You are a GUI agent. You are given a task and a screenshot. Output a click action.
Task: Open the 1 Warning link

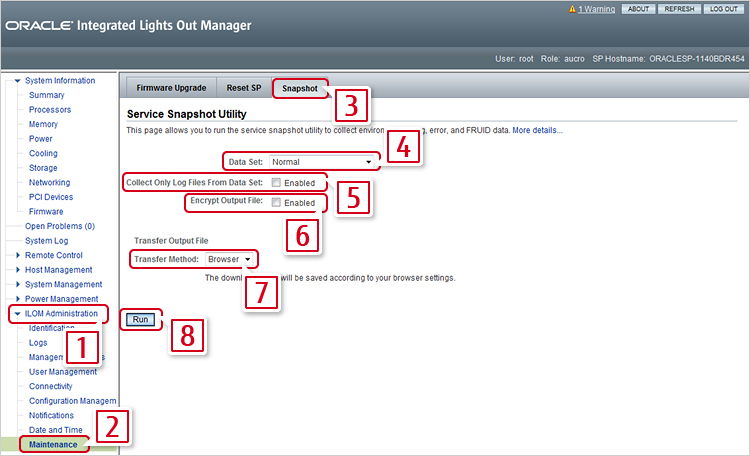(x=596, y=9)
